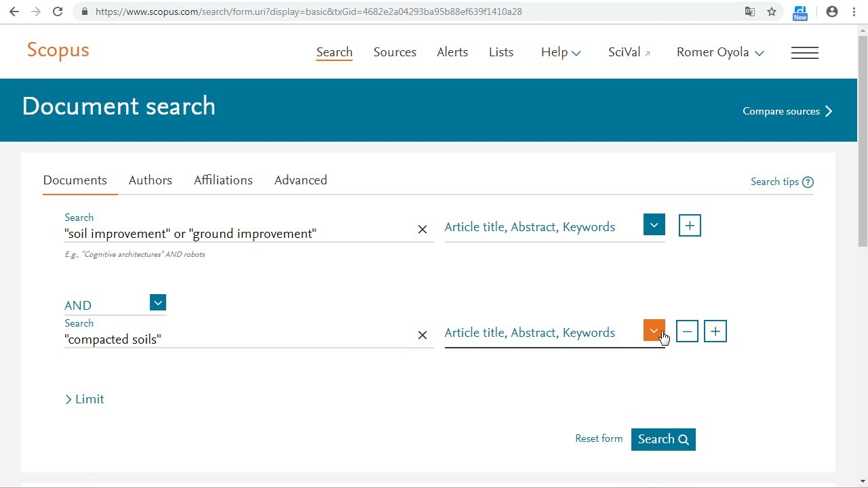Open Alerts in the top navigation
The image size is (868, 488).
pyautogui.click(x=452, y=52)
